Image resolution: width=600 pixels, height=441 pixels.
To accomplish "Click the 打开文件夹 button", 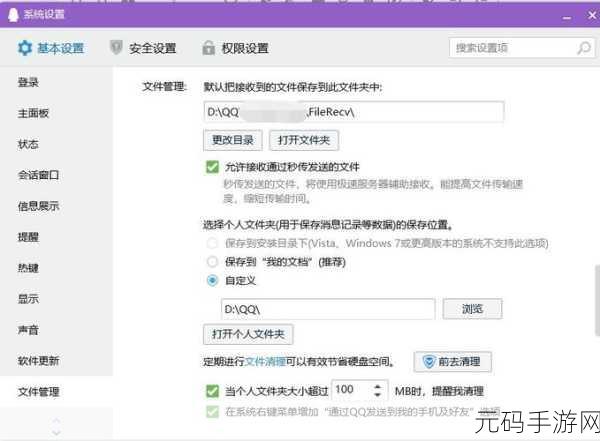I will click(304, 140).
